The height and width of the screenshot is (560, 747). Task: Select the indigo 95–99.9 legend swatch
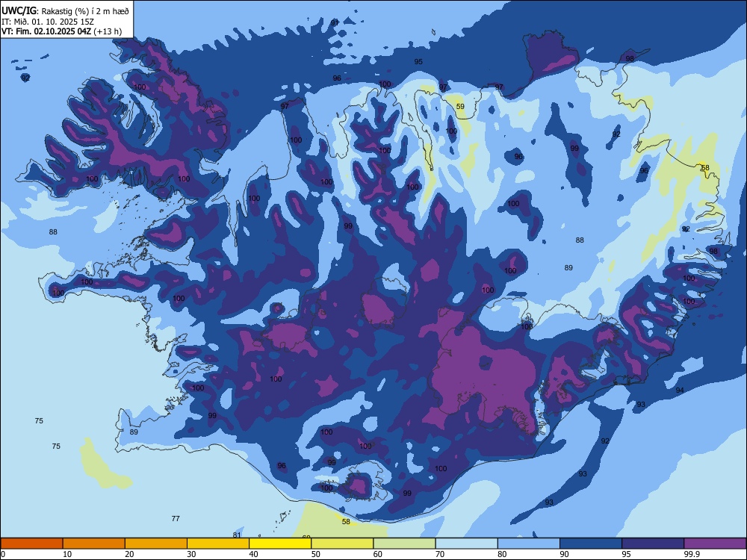(x=653, y=544)
